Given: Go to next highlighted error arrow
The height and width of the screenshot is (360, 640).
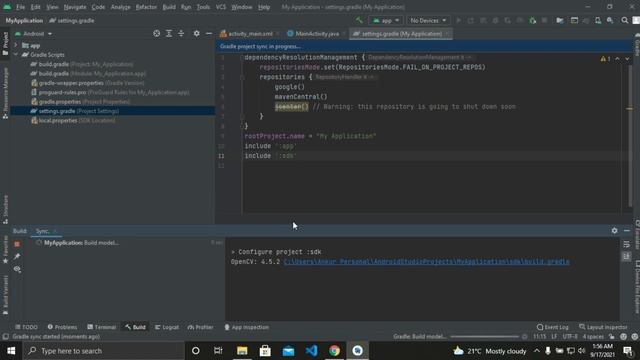Looking at the screenshot, I should (627, 59).
